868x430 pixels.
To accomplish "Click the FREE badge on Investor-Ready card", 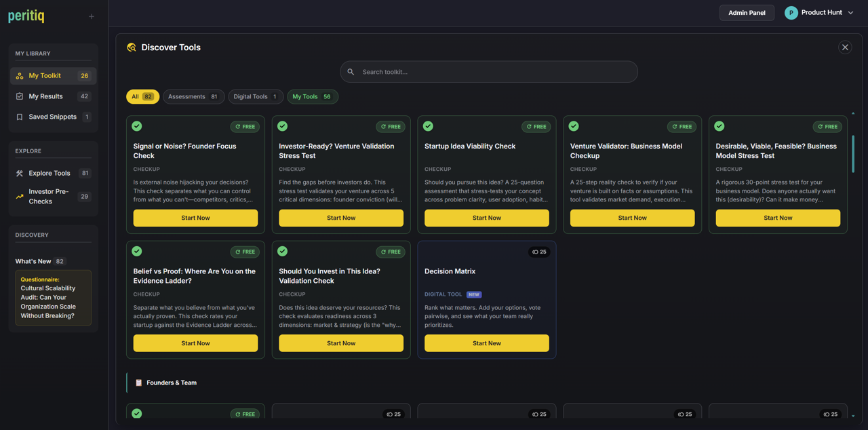I will [391, 127].
